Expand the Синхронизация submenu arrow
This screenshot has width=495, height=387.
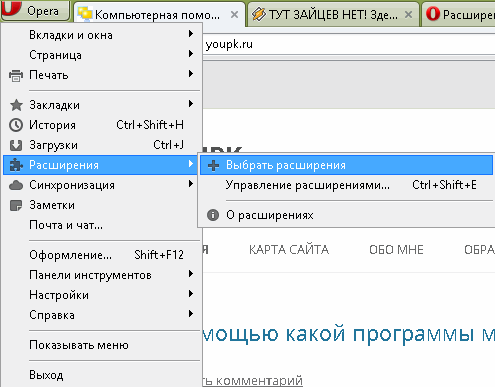191,184
